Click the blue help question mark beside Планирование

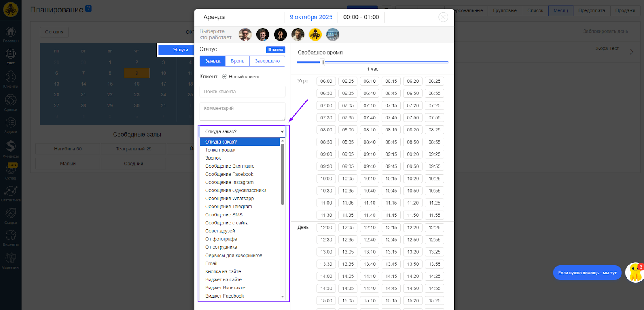point(89,8)
